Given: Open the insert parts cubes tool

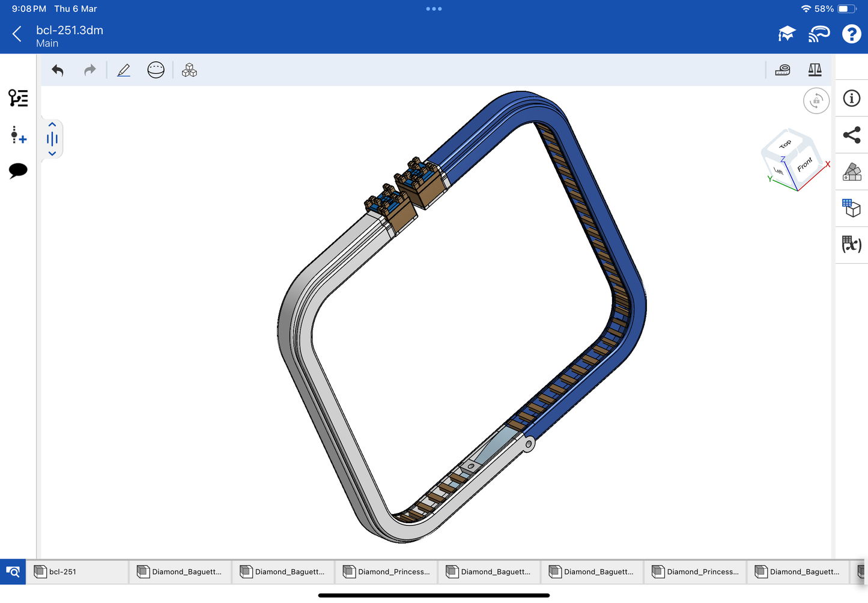Looking at the screenshot, I should click(189, 70).
